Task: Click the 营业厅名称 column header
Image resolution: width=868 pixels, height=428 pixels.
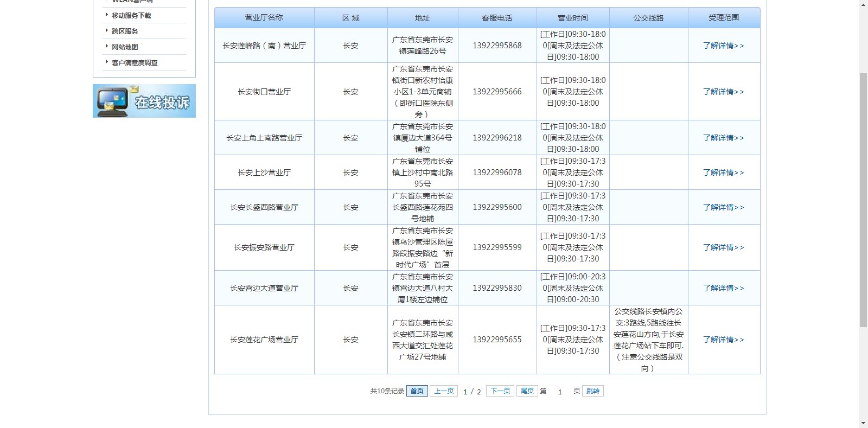Action: tap(264, 18)
